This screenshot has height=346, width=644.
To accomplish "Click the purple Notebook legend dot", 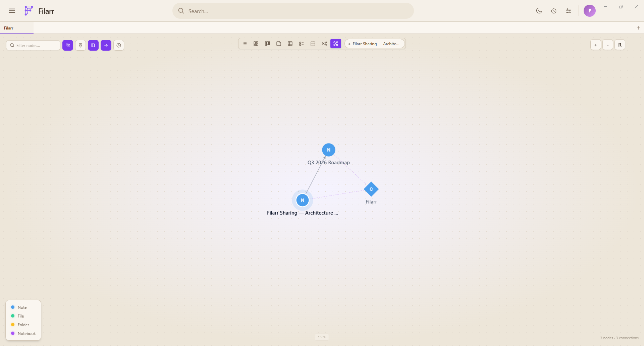I will [13, 333].
